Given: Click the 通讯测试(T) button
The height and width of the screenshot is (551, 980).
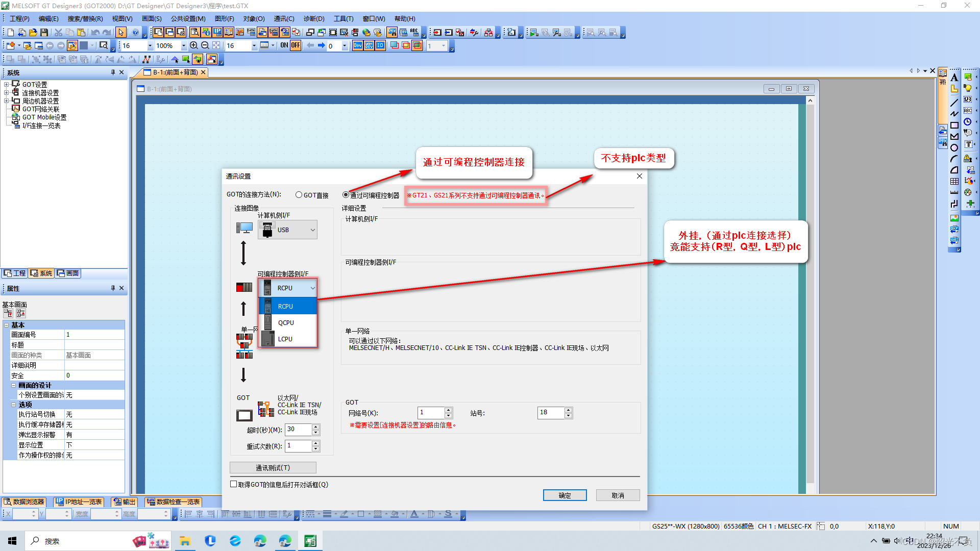Looking at the screenshot, I should [x=273, y=468].
